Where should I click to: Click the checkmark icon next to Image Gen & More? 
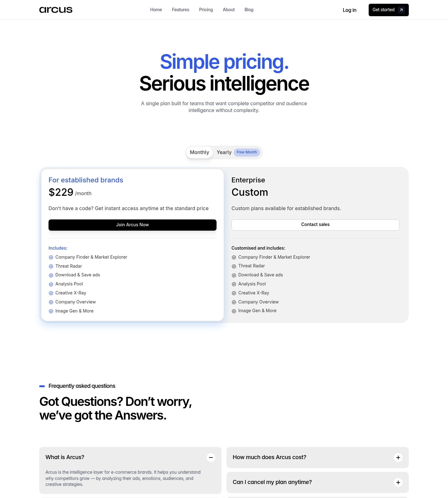tap(51, 311)
